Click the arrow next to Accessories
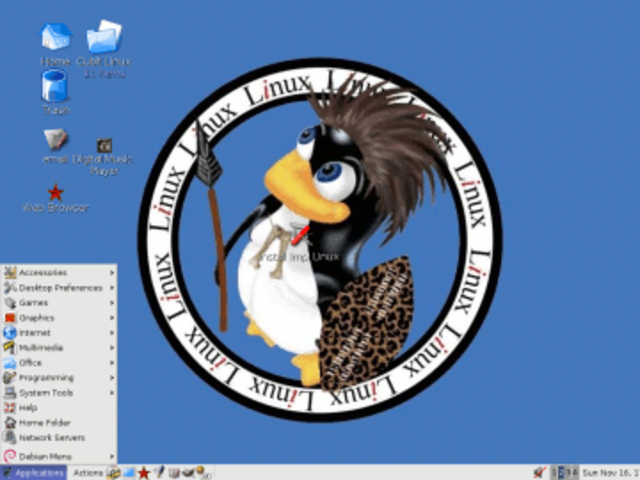 click(x=111, y=272)
